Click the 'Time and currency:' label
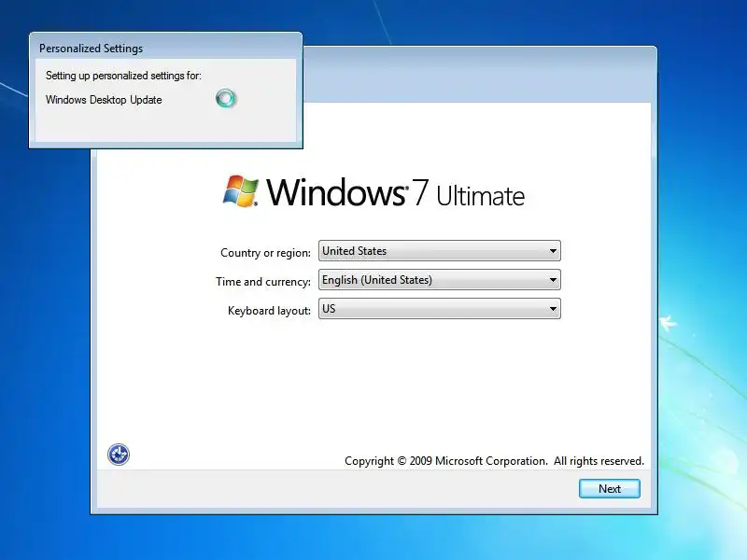This screenshot has width=747, height=560. click(263, 282)
